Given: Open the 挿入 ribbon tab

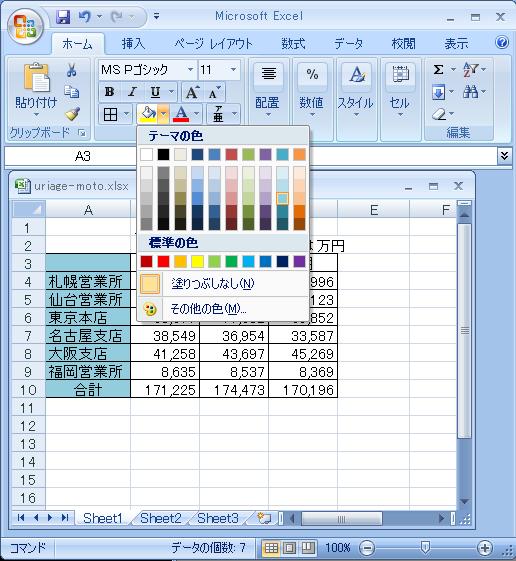Looking at the screenshot, I should click(x=133, y=44).
